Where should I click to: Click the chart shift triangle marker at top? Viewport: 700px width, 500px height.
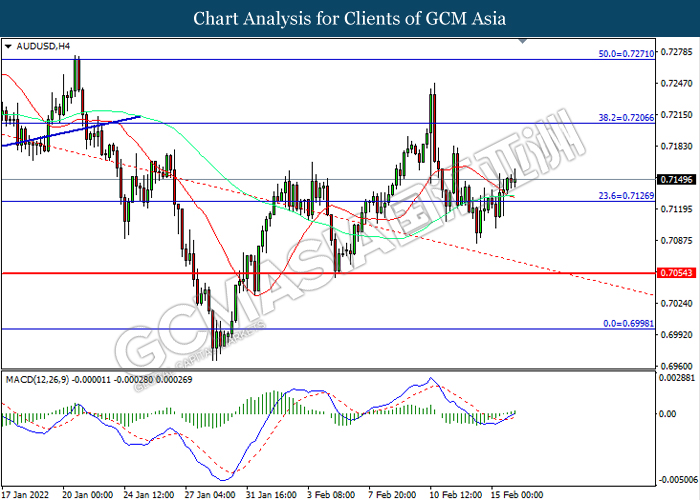[x=523, y=42]
